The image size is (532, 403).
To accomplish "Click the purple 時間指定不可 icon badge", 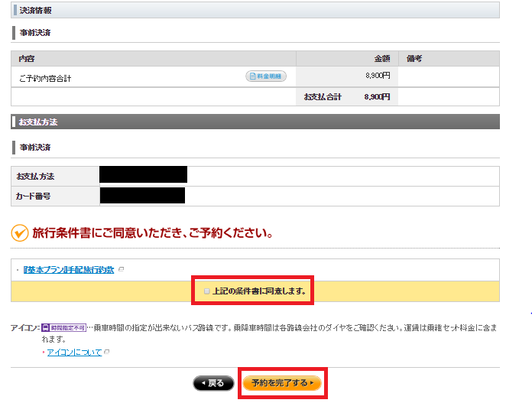I will click(x=63, y=327).
